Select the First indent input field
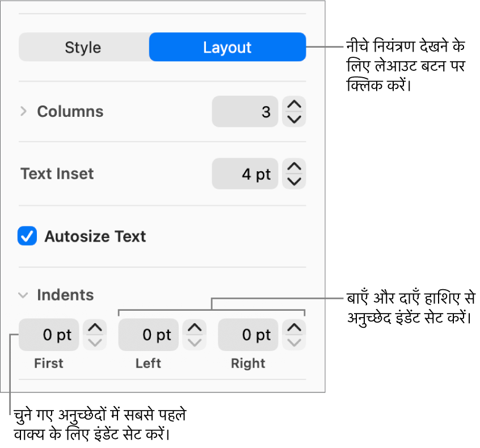The height and width of the screenshot is (448, 480). [49, 335]
